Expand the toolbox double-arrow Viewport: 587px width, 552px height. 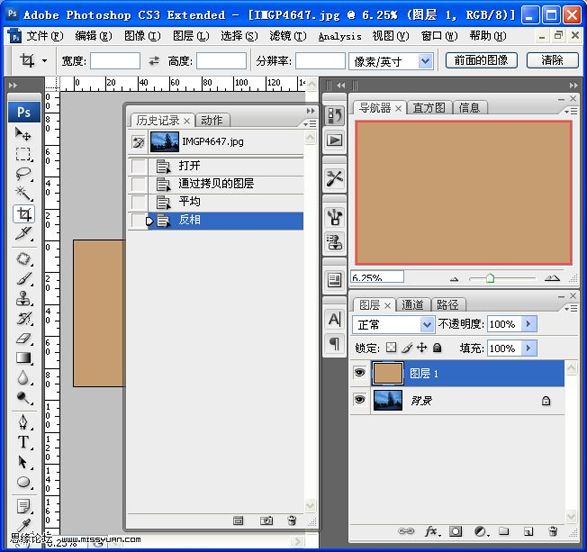(x=13, y=85)
